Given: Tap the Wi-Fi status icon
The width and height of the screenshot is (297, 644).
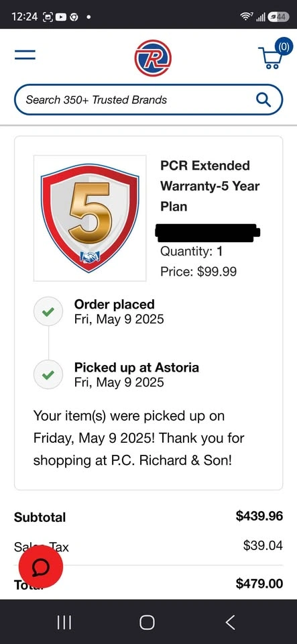Looking at the screenshot, I should [x=246, y=16].
